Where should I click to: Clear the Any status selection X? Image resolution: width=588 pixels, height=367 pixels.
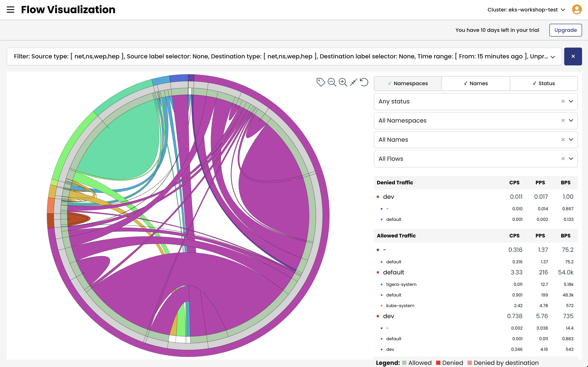coord(563,102)
